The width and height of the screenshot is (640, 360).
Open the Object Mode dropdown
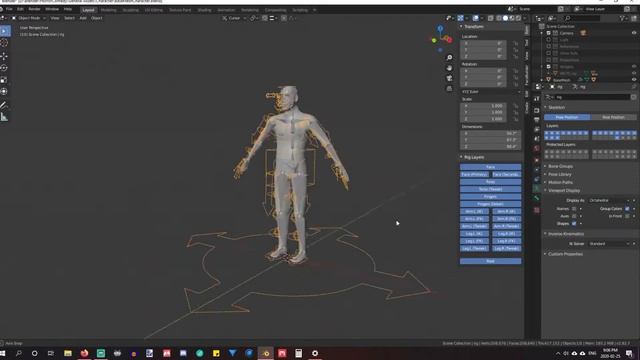click(29, 18)
